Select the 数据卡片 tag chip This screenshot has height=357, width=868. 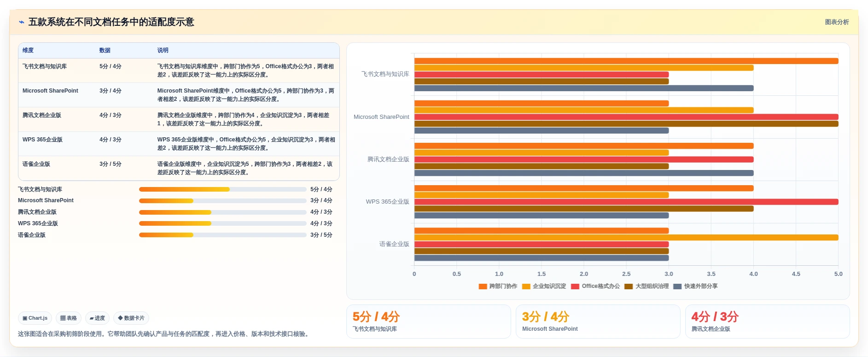tap(131, 318)
